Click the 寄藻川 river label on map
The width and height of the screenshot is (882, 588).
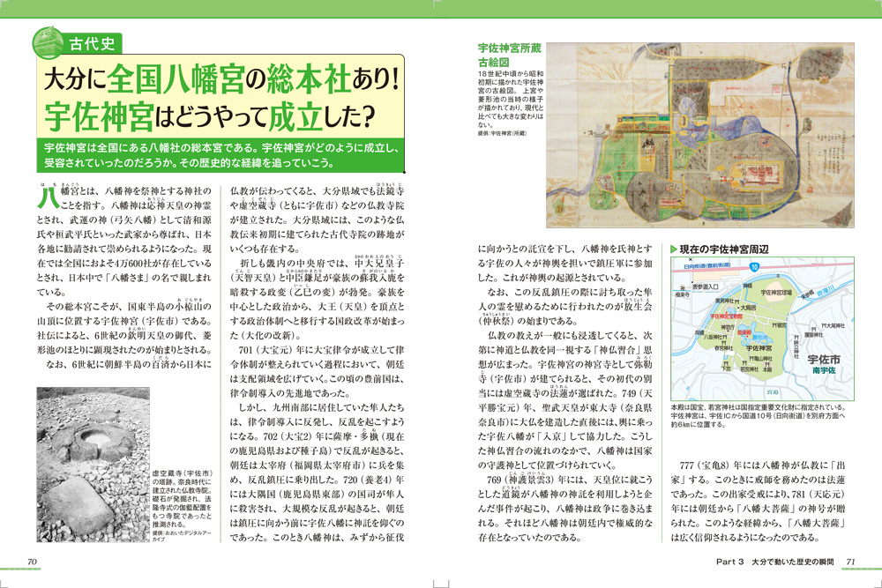tap(827, 291)
